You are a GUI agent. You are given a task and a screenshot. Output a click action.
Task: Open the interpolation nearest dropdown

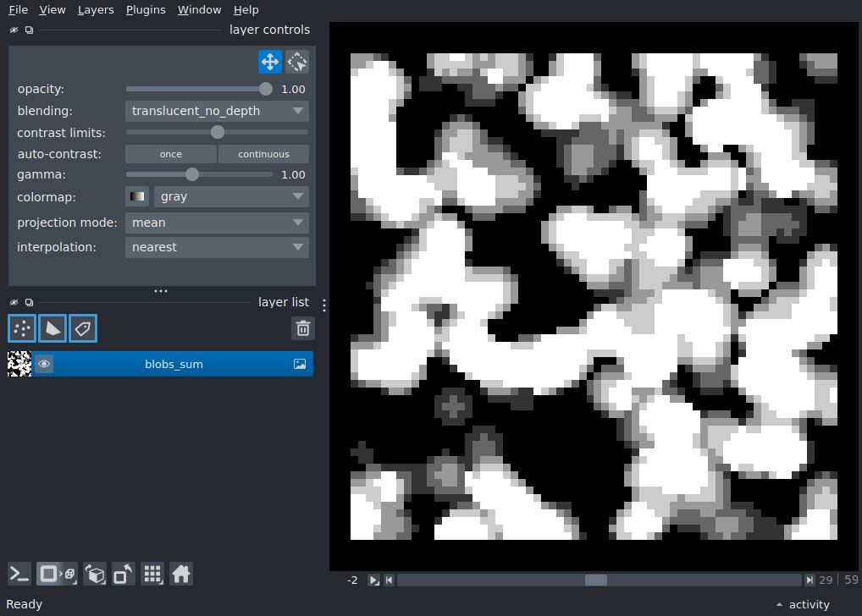(217, 247)
